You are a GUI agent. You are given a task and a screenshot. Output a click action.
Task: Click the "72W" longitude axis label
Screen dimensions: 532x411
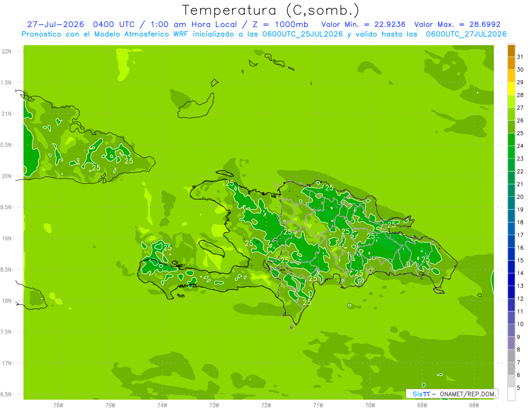(x=266, y=406)
